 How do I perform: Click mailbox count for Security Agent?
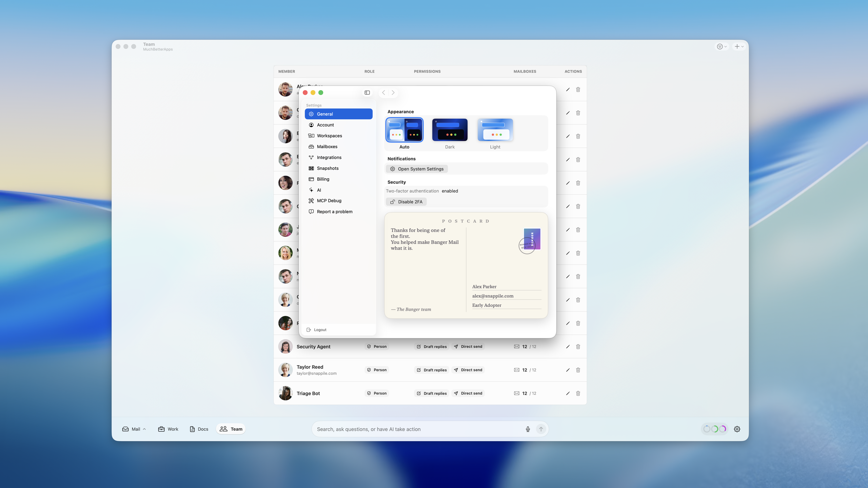pos(525,346)
